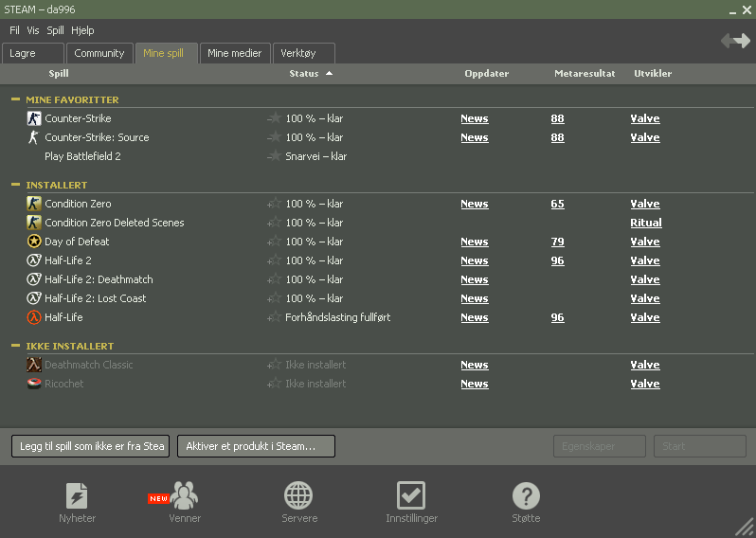Select the Mine spill tab
The height and width of the screenshot is (538, 756).
pyautogui.click(x=167, y=53)
